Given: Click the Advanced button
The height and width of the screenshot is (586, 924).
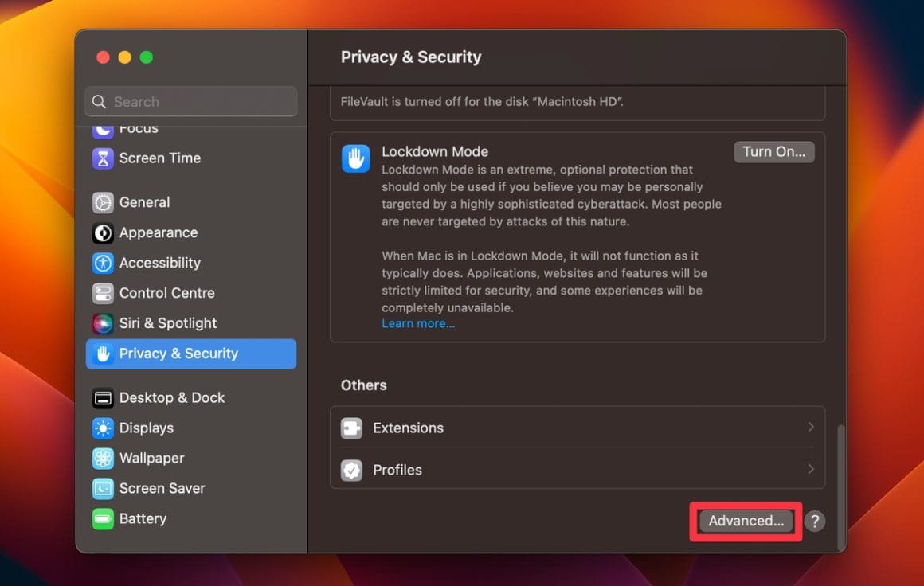Looking at the screenshot, I should [744, 521].
